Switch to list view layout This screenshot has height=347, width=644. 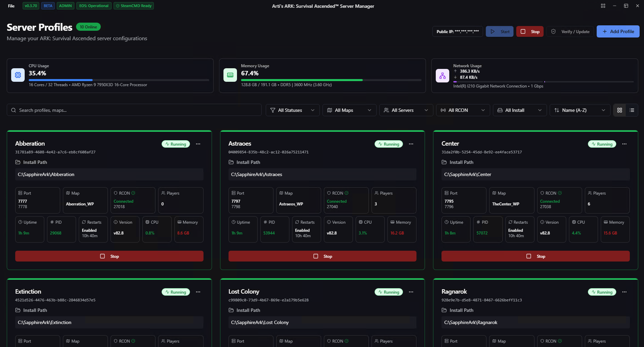click(631, 110)
